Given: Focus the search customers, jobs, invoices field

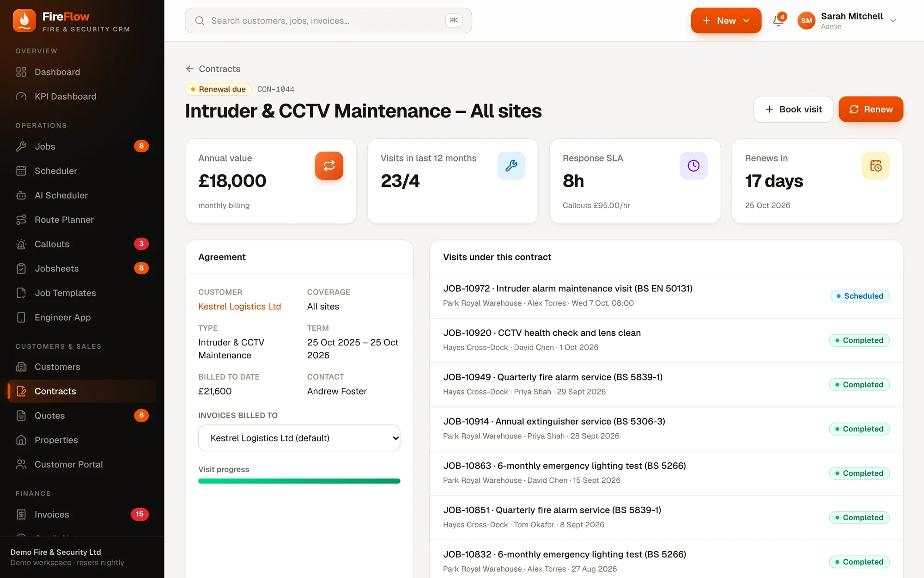Looking at the screenshot, I should [328, 21].
